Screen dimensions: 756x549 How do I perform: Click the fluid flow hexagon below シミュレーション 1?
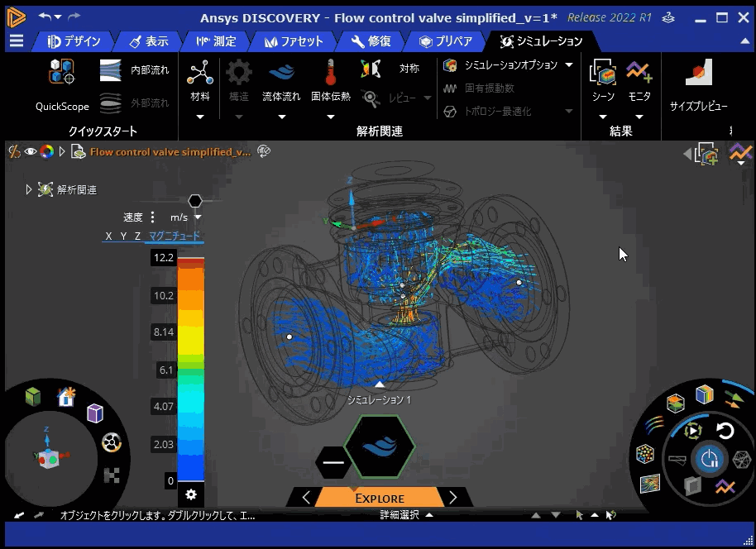380,446
